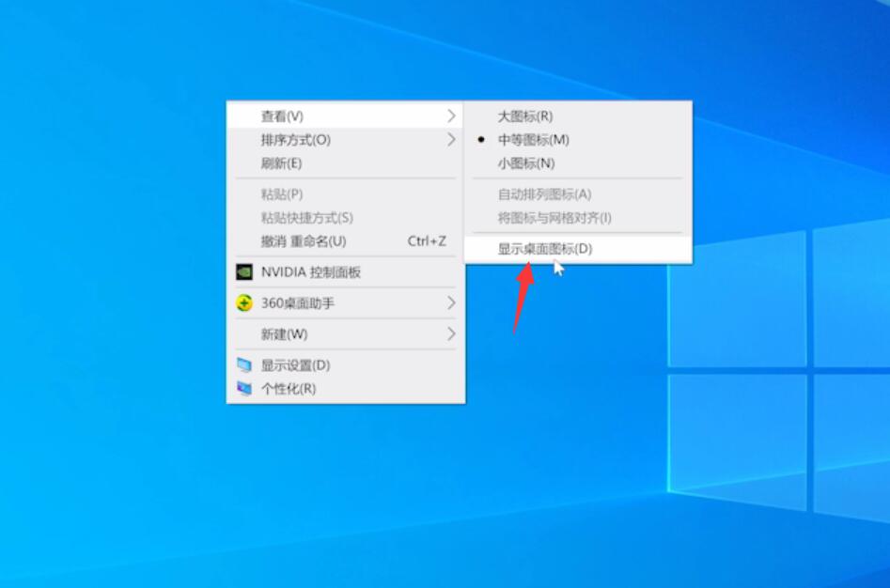Toggle 将图标与网格对齐(I)
Image resolution: width=890 pixels, height=588 pixels.
[578, 218]
